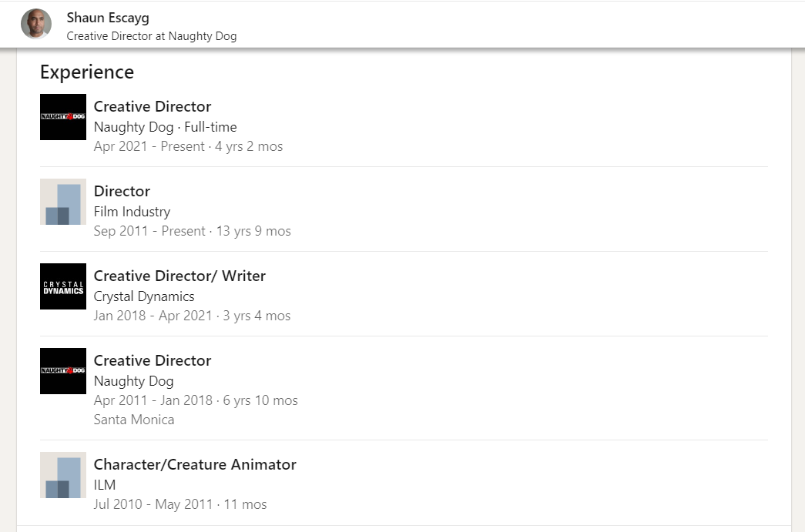Viewport: 805px width, 532px height.
Task: Click the Crystal Dynamics company name text
Action: point(144,296)
